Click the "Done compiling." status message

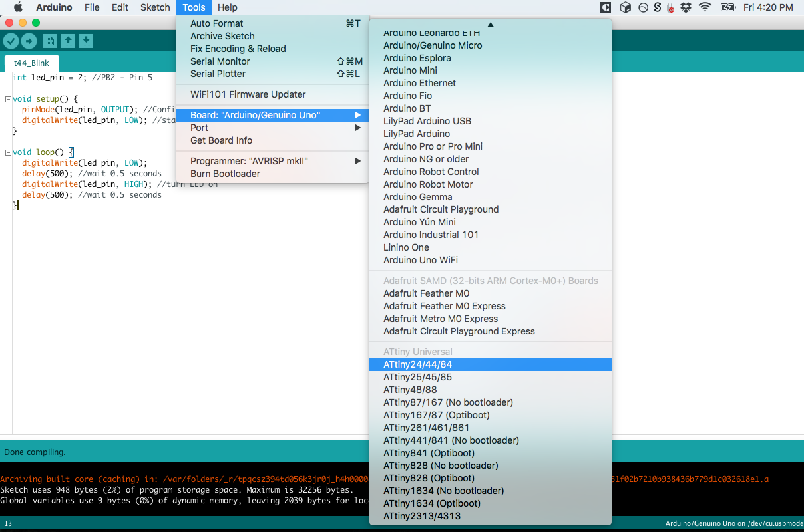click(x=35, y=452)
